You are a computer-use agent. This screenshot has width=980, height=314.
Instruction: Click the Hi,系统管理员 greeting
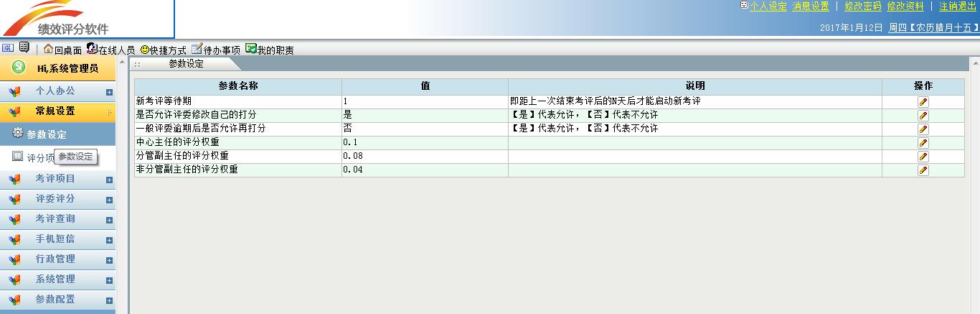pyautogui.click(x=67, y=68)
